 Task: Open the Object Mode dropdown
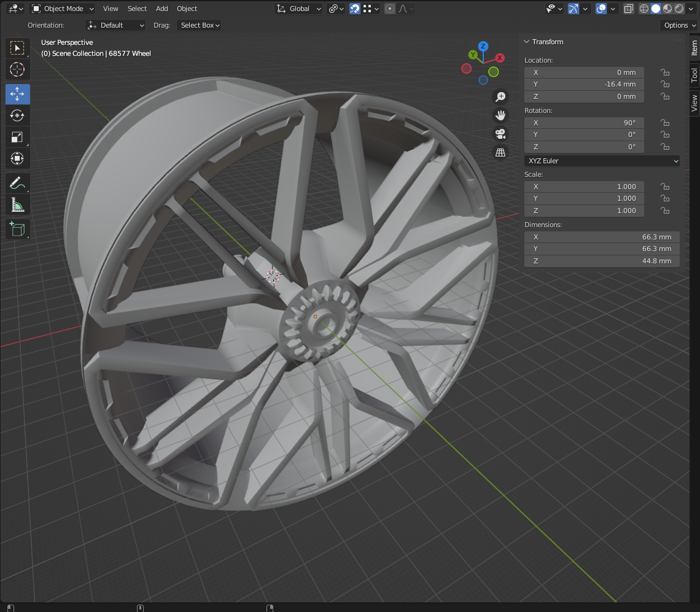pyautogui.click(x=63, y=9)
